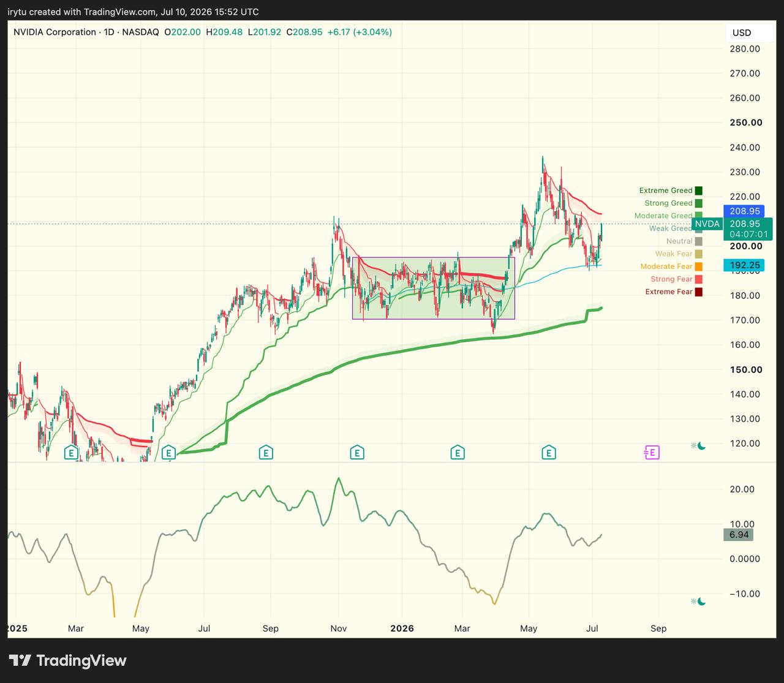The width and height of the screenshot is (784, 683).
Task: Click the moon icon in the indicator pane
Action: (x=698, y=602)
